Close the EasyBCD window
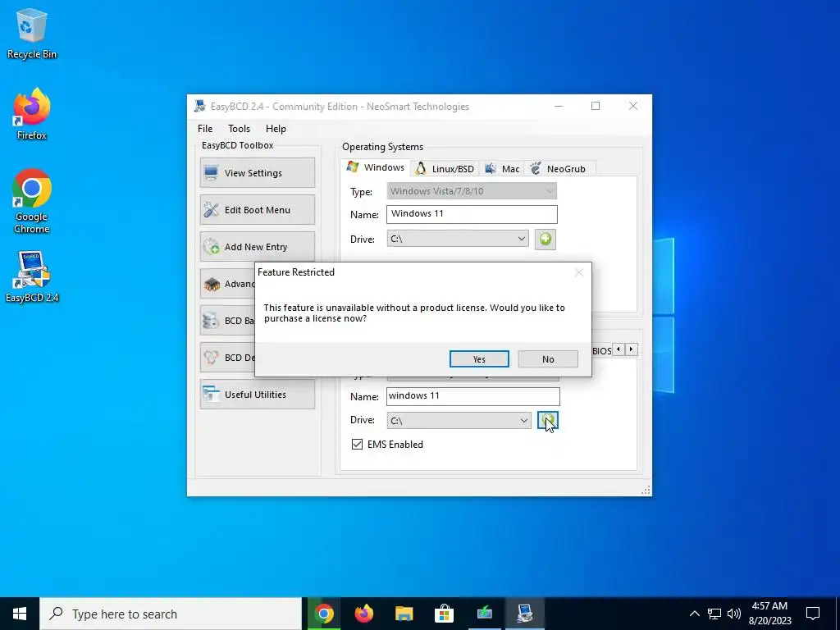 [x=633, y=106]
